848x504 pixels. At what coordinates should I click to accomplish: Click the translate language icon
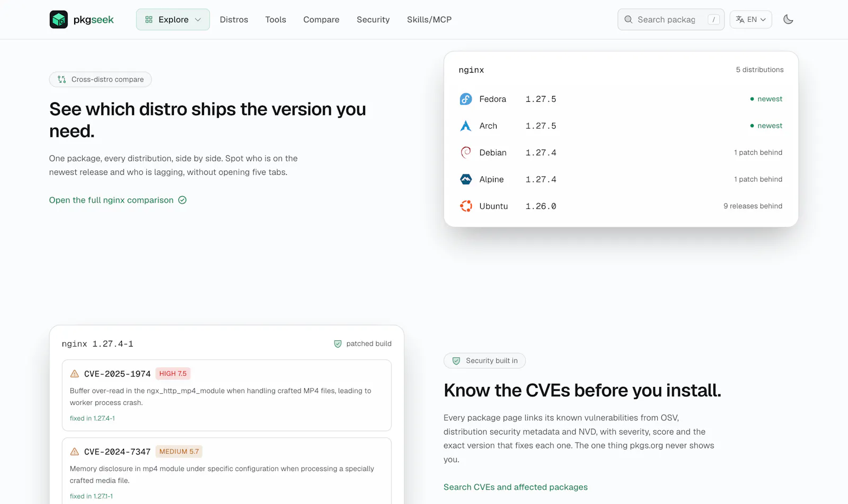pos(740,20)
